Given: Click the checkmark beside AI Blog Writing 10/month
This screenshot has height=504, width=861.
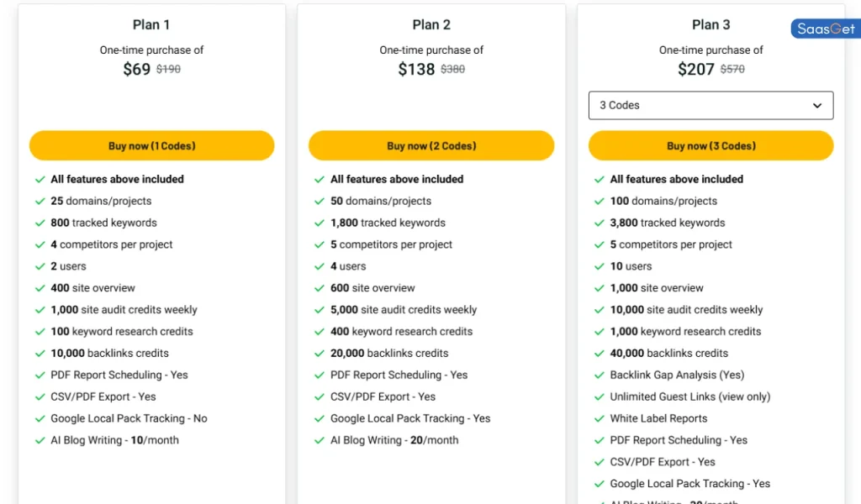Looking at the screenshot, I should [40, 440].
